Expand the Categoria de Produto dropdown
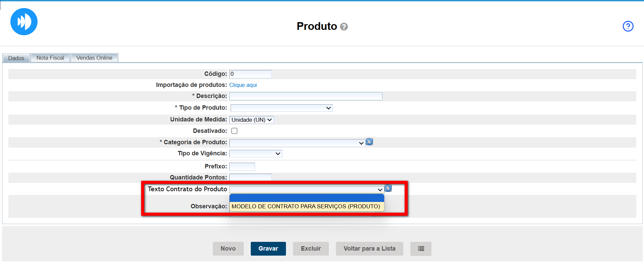 click(297, 143)
